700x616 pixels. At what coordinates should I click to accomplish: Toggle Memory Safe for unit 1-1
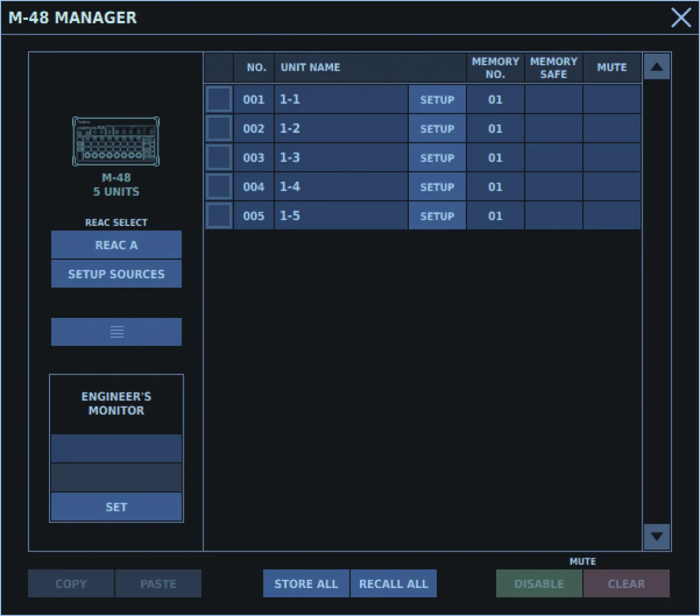(554, 99)
